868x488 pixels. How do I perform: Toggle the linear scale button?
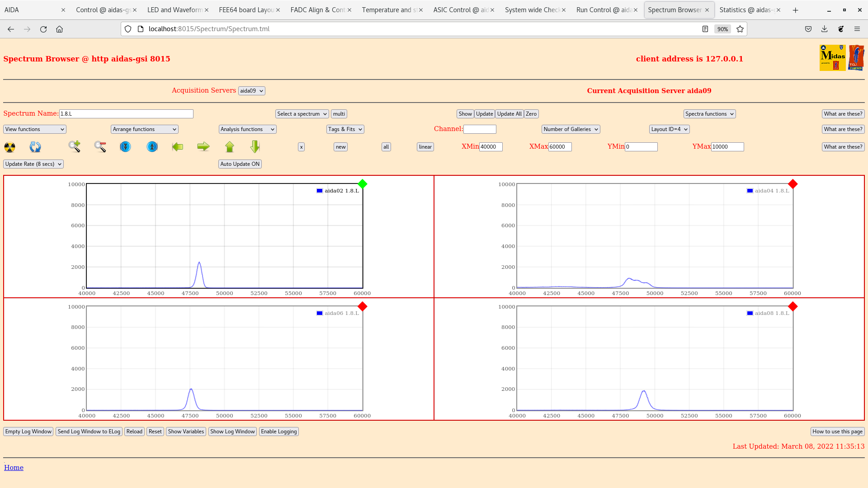click(425, 147)
